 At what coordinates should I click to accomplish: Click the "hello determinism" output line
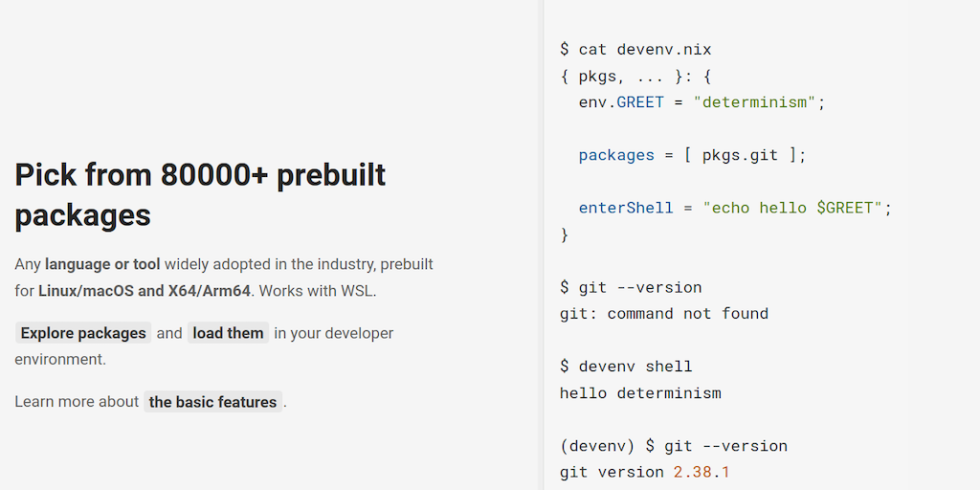tap(640, 392)
